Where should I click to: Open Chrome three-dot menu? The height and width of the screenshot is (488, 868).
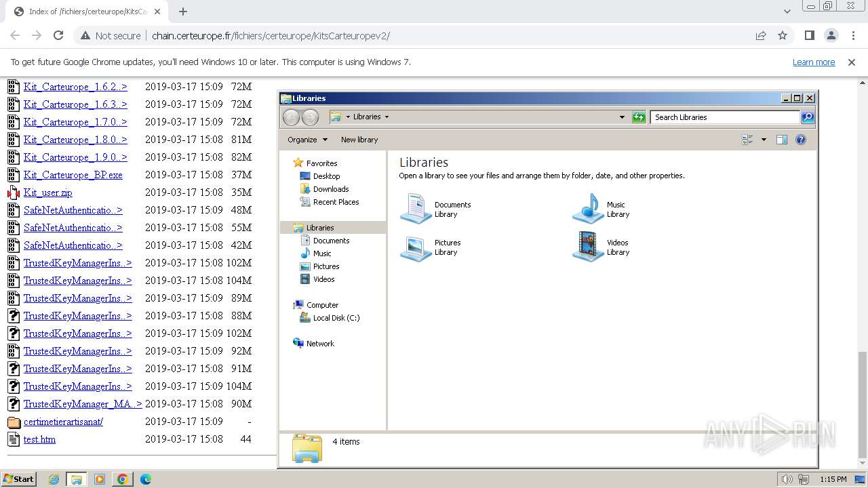[853, 36]
